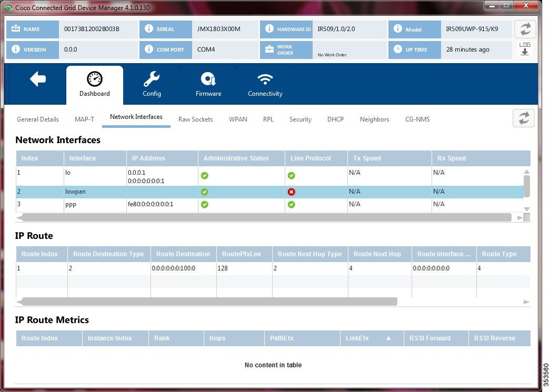Toggle LinkEtx sort arrow
Screen dimensions: 550x392
pos(388,338)
